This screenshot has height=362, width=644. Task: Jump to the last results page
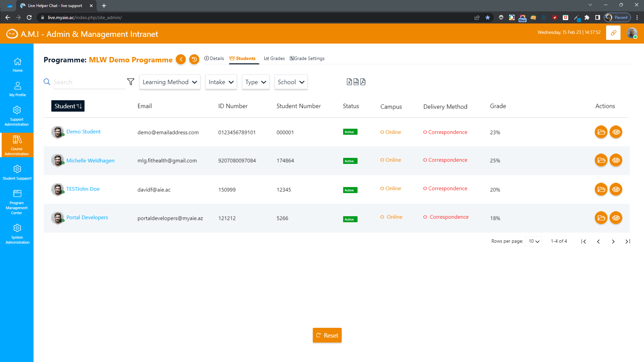point(628,242)
